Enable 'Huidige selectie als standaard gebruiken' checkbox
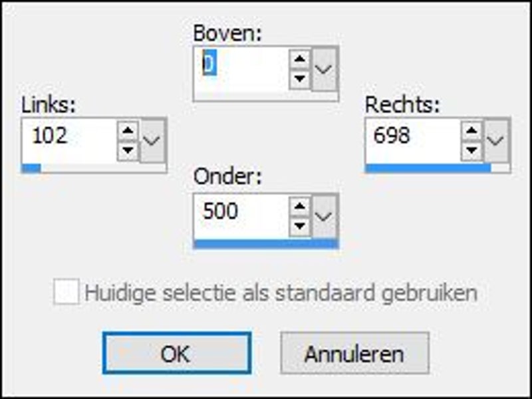This screenshot has width=532, height=399. tap(66, 293)
